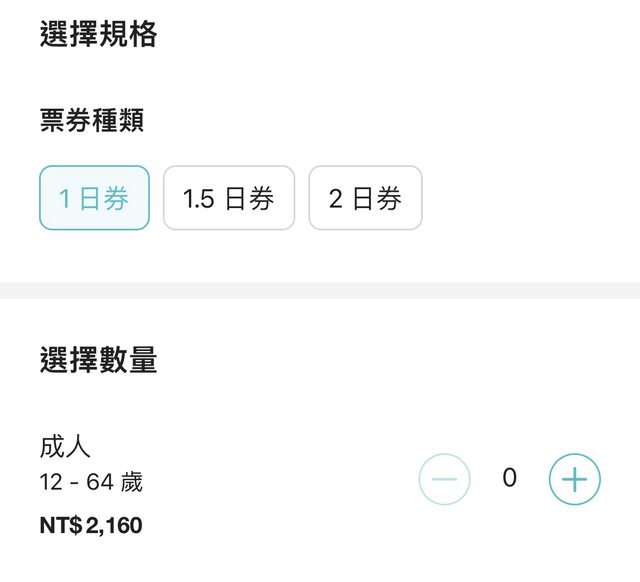
Task: Switch ticket type to the two-day pass
Action: coord(365,198)
